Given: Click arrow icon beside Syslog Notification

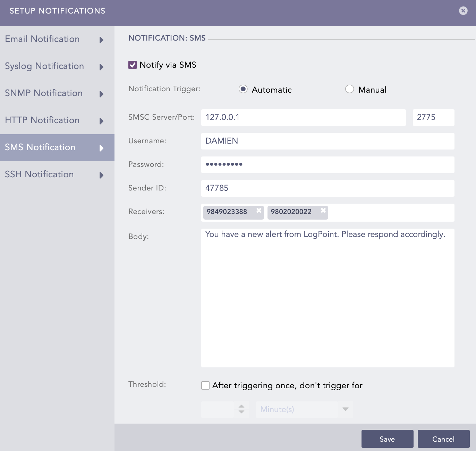Looking at the screenshot, I should (x=101, y=67).
